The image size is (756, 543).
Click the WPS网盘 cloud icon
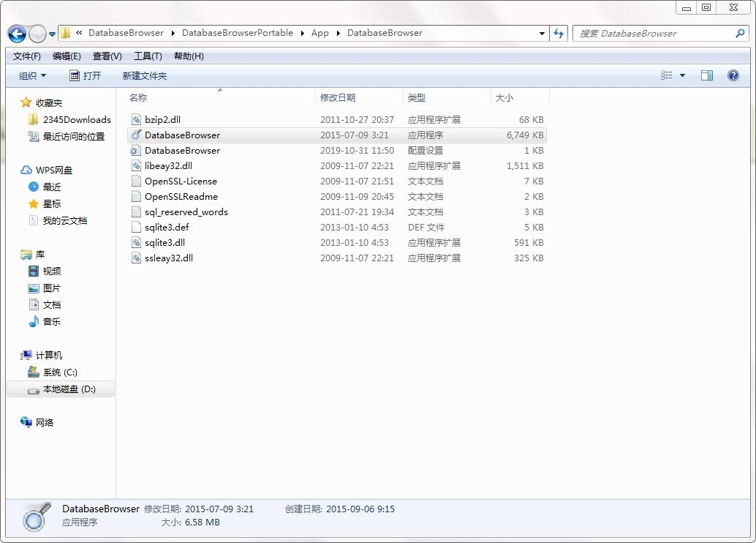[x=26, y=171]
